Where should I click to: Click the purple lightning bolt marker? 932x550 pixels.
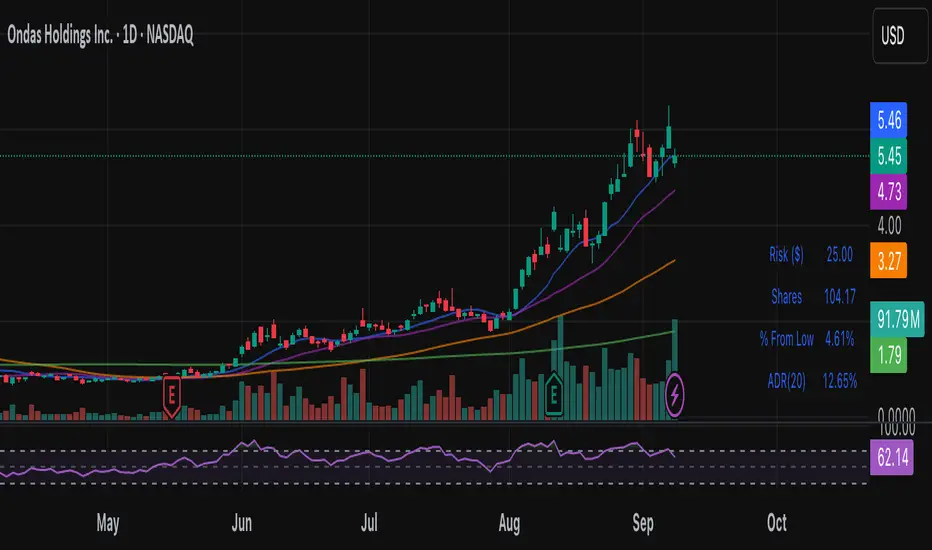675,394
